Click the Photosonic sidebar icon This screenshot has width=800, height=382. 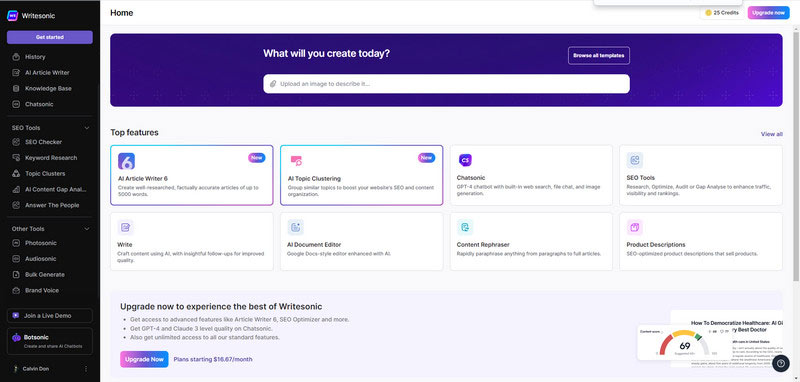[16, 243]
